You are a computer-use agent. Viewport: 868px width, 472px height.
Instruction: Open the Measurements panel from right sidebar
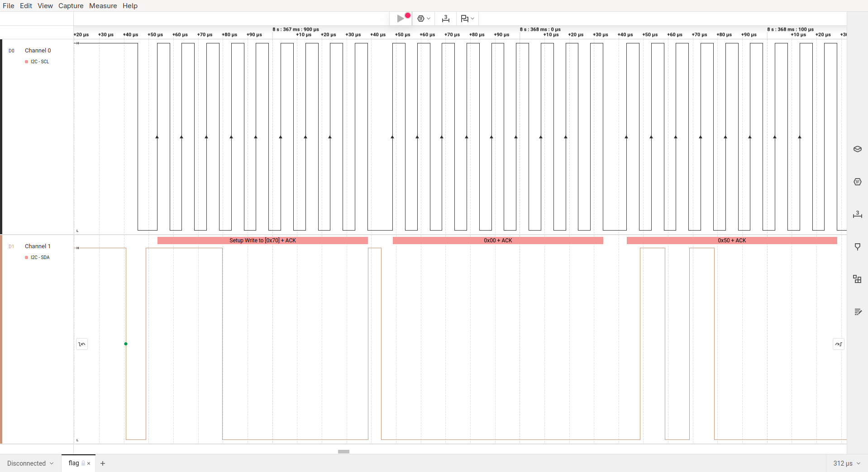pos(858,215)
